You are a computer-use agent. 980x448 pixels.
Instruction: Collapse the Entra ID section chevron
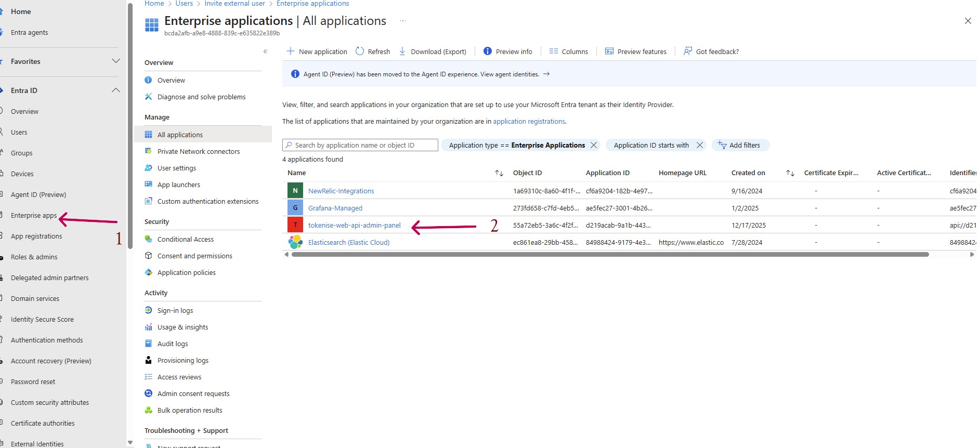tap(116, 90)
